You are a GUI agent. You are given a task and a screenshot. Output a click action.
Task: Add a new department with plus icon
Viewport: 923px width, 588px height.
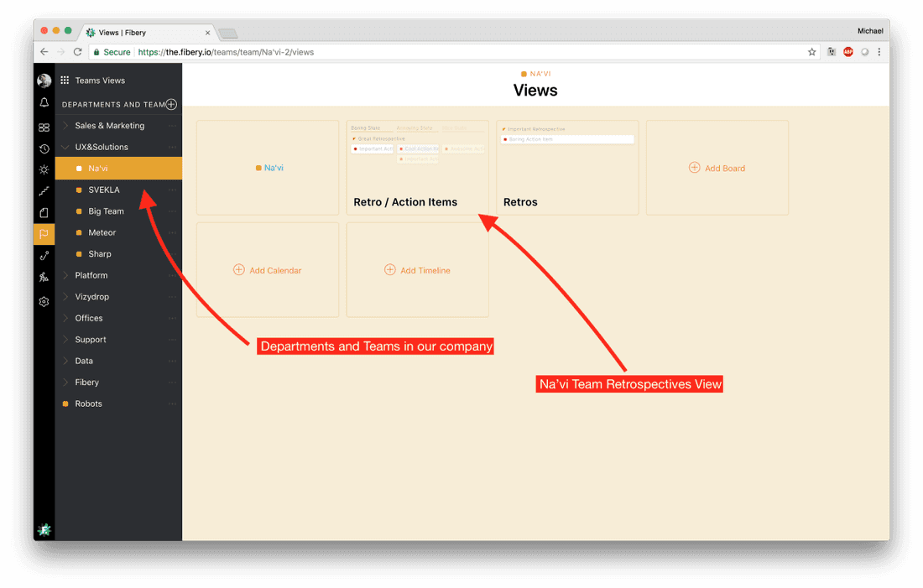(171, 105)
